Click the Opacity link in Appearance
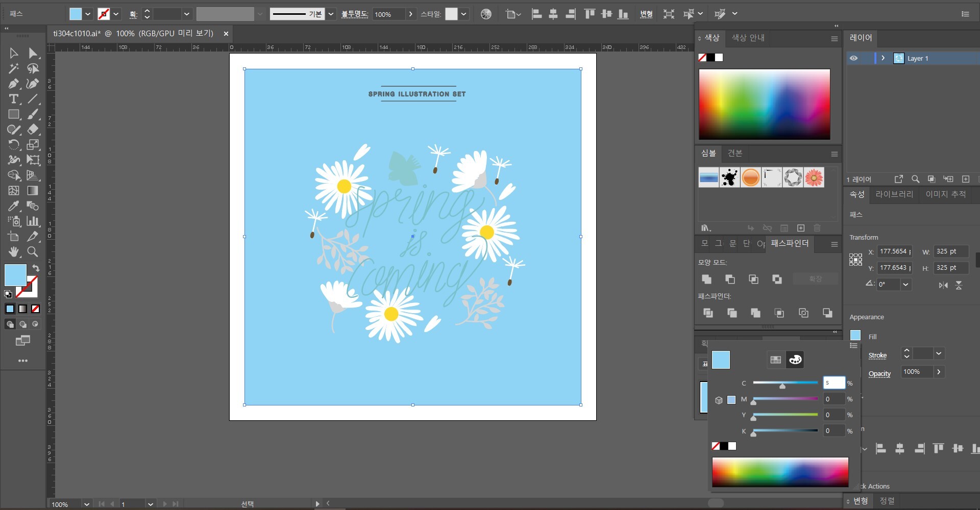The height and width of the screenshot is (510, 980). [x=879, y=374]
